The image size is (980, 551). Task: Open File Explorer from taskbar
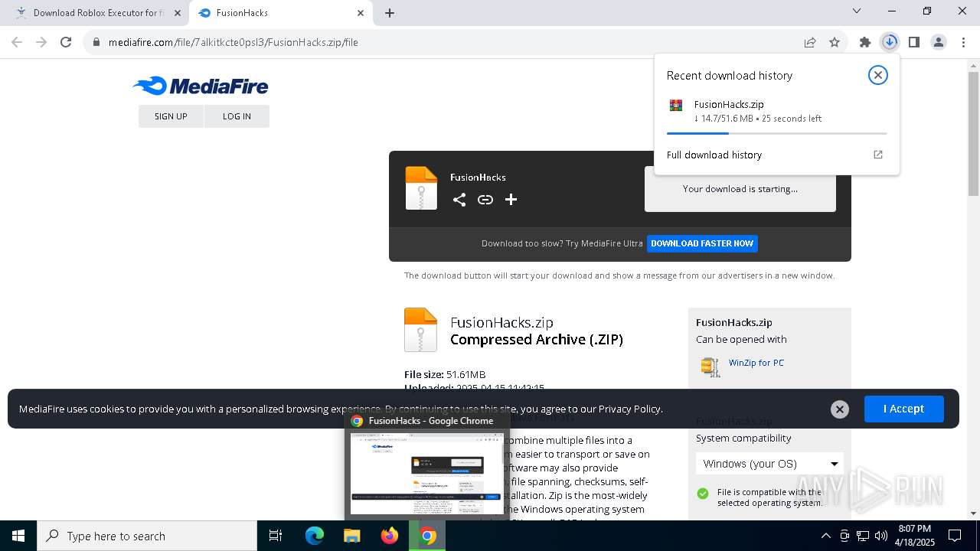352,536
